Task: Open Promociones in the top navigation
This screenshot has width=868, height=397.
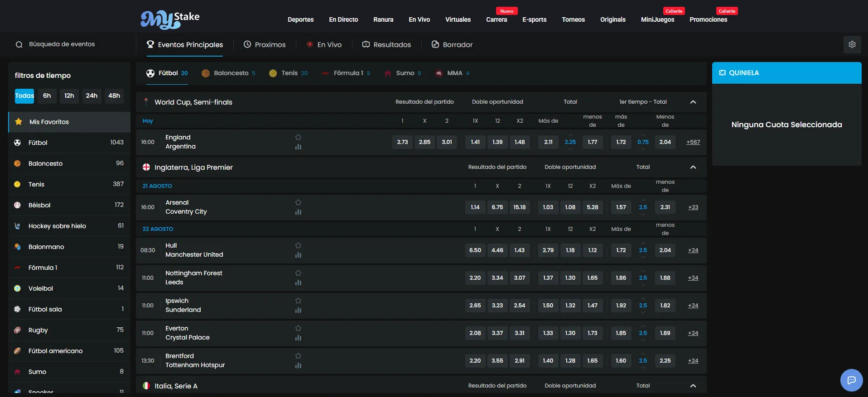Action: pyautogui.click(x=708, y=19)
